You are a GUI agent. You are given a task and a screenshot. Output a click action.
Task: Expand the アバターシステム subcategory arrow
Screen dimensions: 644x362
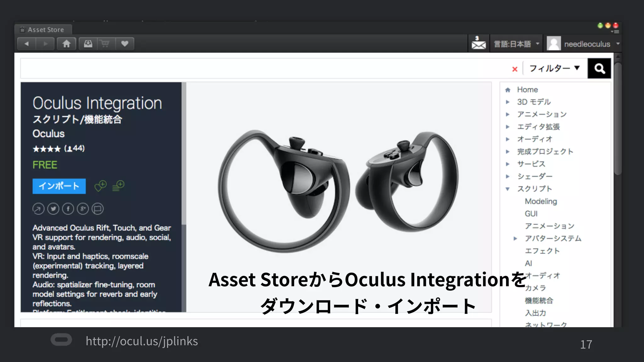click(515, 239)
